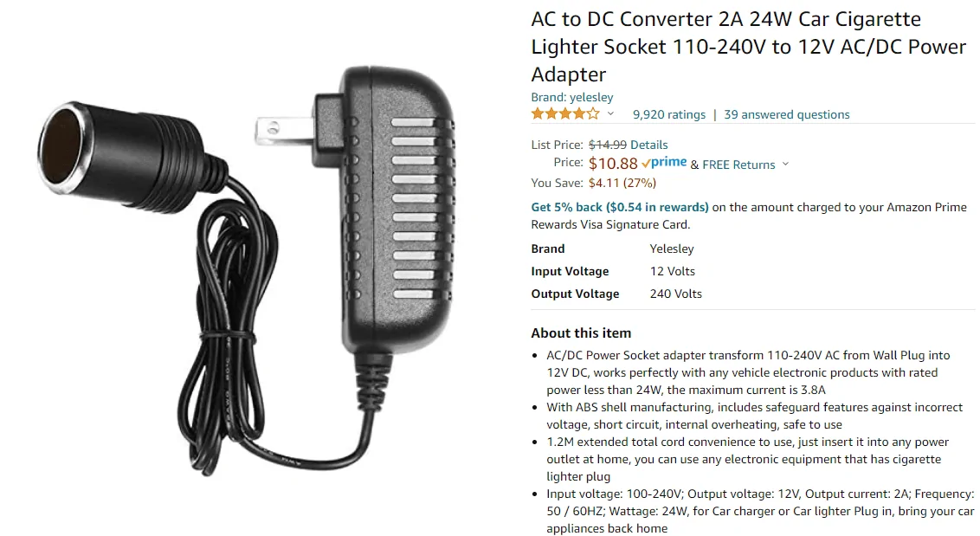The width and height of the screenshot is (980, 536).
Task: Open the 9,920 ratings link
Action: [x=668, y=114]
